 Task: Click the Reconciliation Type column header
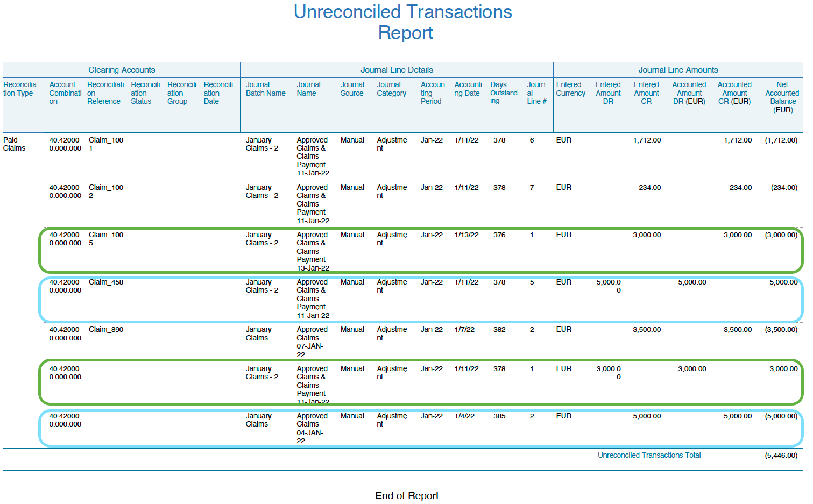pos(20,89)
